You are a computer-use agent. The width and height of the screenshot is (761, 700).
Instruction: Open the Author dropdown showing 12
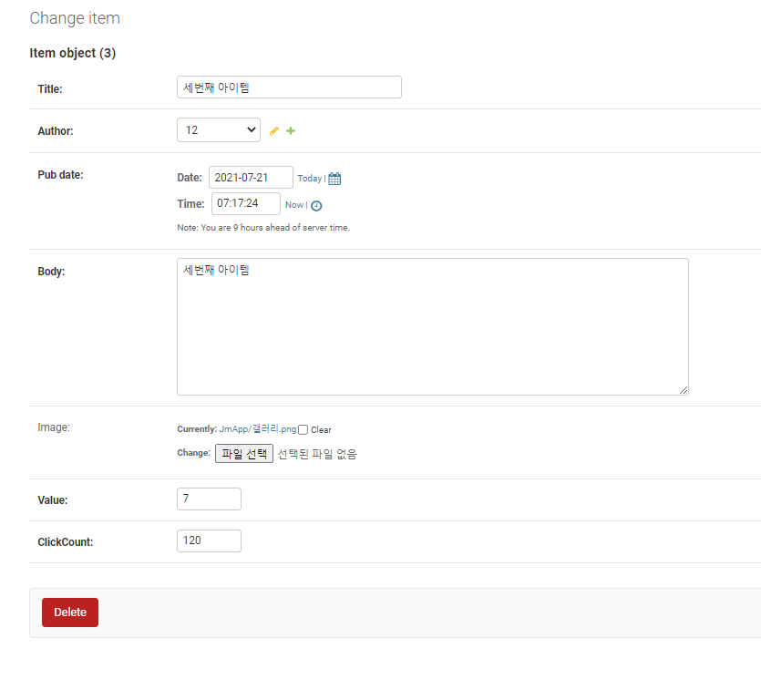point(219,130)
